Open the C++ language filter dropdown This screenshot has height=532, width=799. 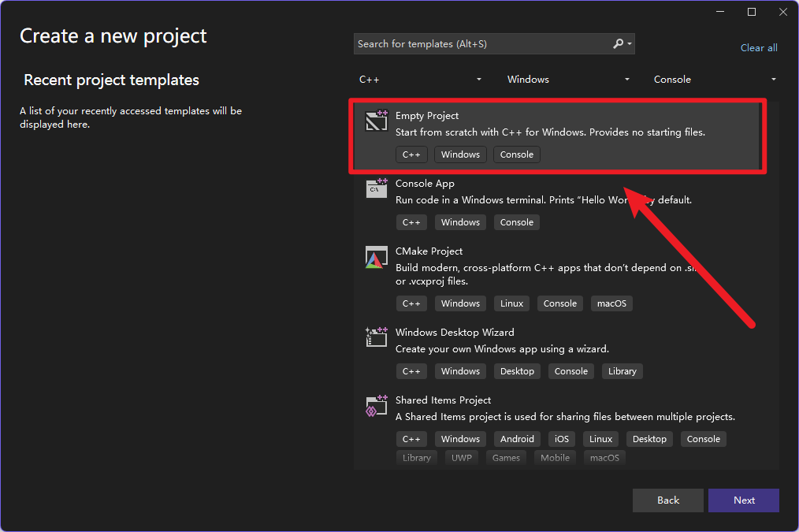420,79
